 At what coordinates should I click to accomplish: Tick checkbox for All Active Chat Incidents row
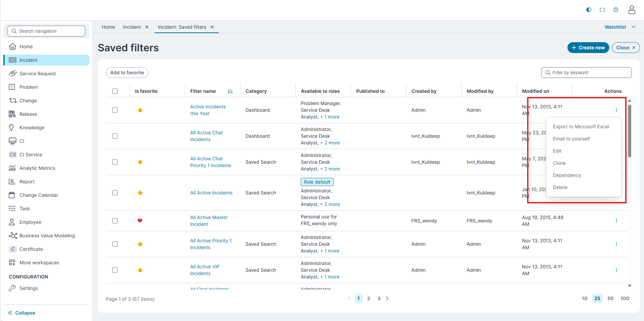pyautogui.click(x=115, y=136)
